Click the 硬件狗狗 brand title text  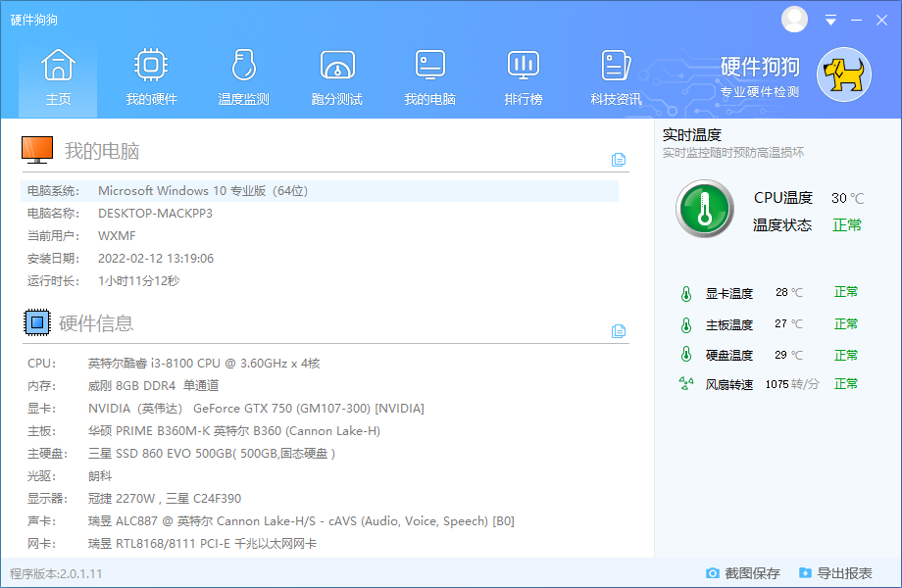(x=760, y=67)
